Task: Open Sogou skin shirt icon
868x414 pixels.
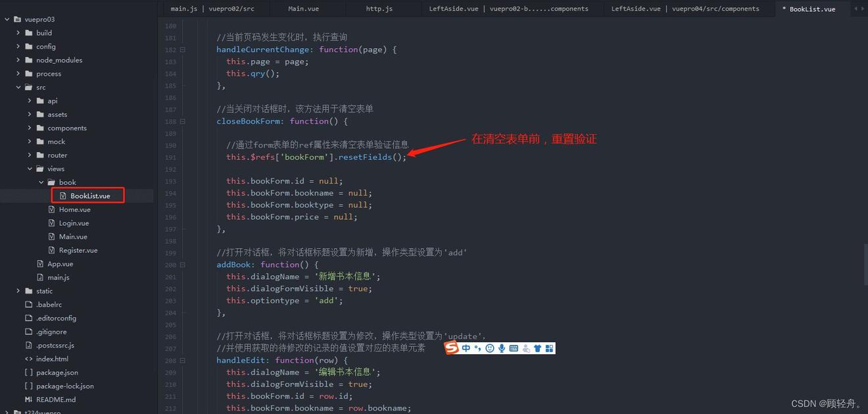Action: (x=537, y=348)
